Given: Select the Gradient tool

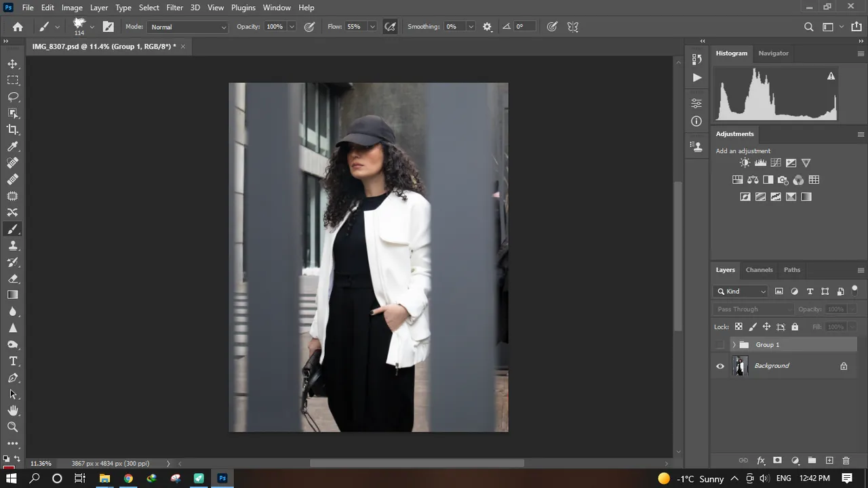Looking at the screenshot, I should pos(13,295).
